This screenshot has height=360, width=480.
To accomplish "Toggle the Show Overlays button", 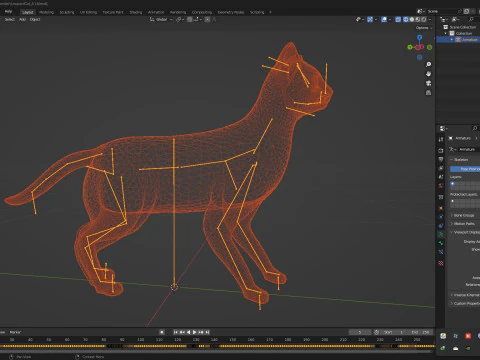I will pyautogui.click(x=384, y=19).
